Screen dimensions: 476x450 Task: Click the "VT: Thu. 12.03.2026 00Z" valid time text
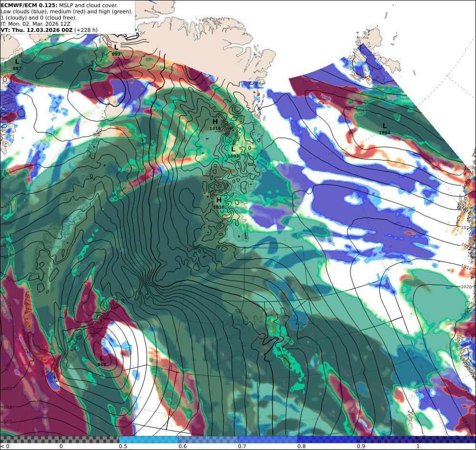click(37, 30)
